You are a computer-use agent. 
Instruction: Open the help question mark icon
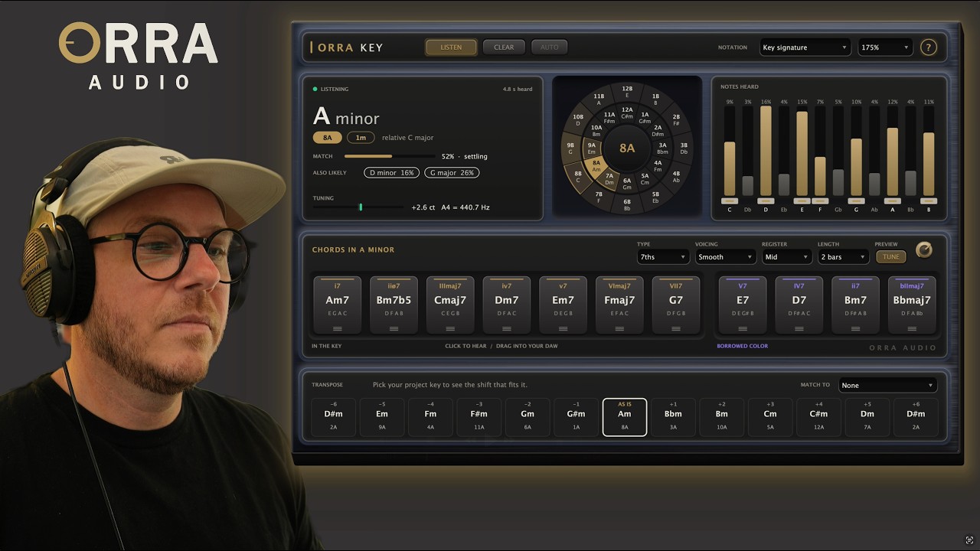928,47
